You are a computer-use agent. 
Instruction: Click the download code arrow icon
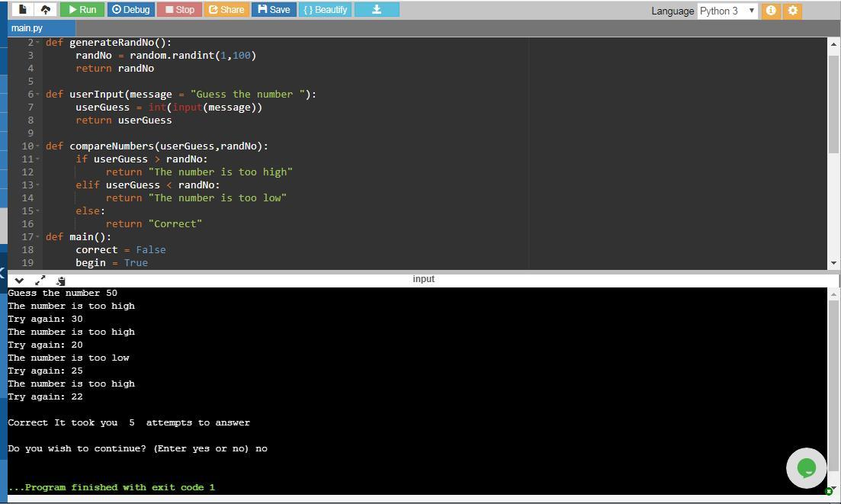376,10
